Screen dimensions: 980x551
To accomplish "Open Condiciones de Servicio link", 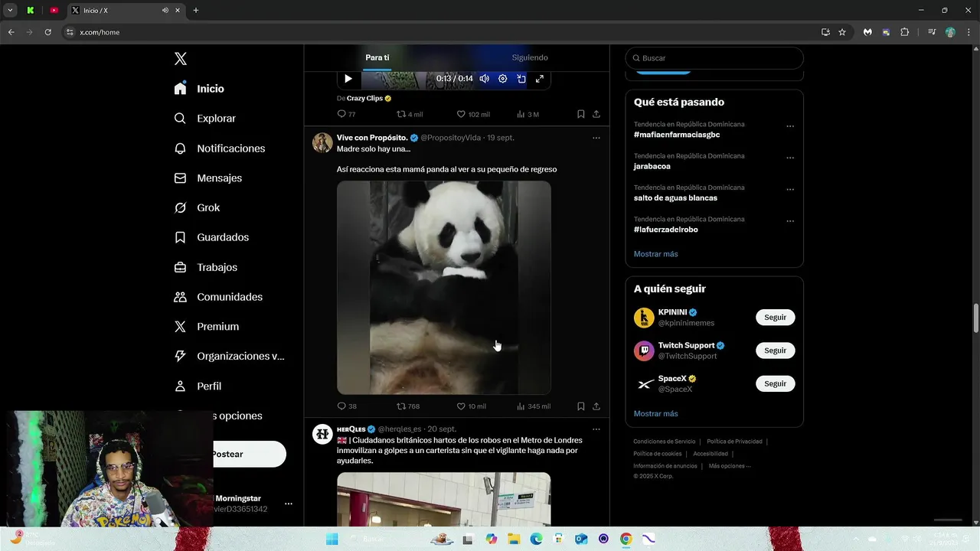I will [664, 442].
